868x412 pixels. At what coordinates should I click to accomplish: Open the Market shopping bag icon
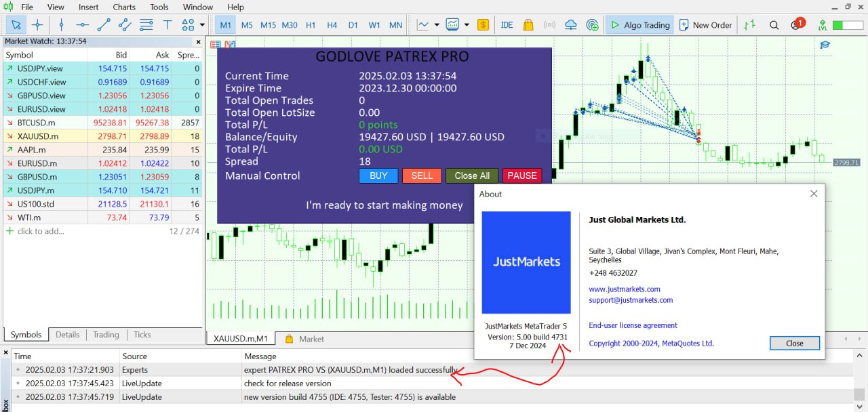pos(528,25)
